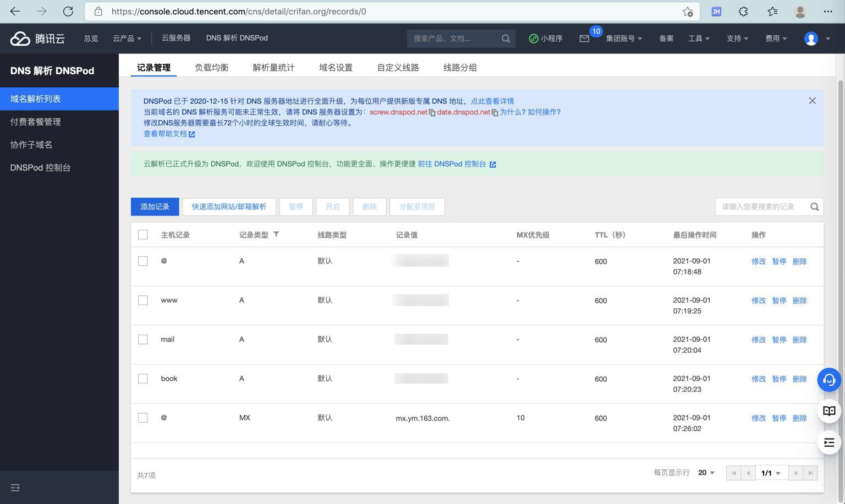Go to first page pagination icon
This screenshot has width=845, height=504.
[734, 473]
